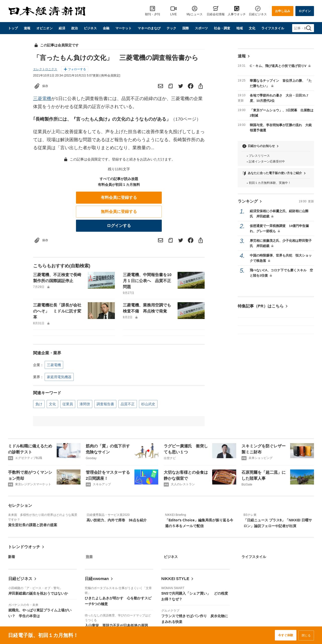
Task: Click the article search input field
Action: click(x=299, y=28)
